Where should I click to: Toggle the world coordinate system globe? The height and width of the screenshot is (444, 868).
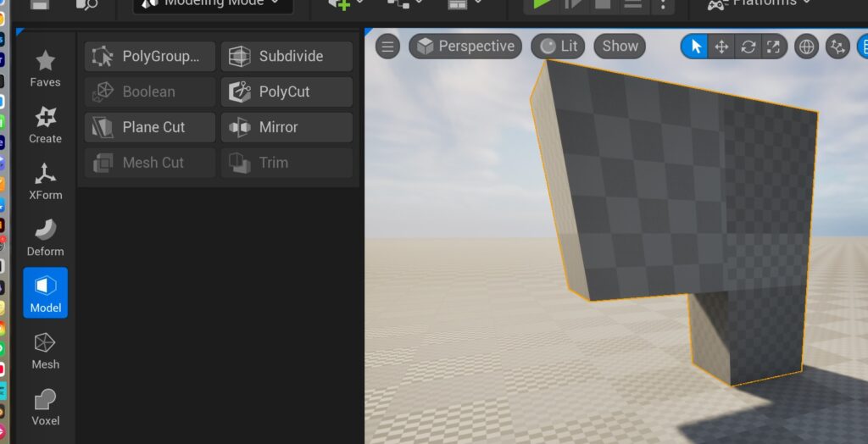click(x=807, y=47)
